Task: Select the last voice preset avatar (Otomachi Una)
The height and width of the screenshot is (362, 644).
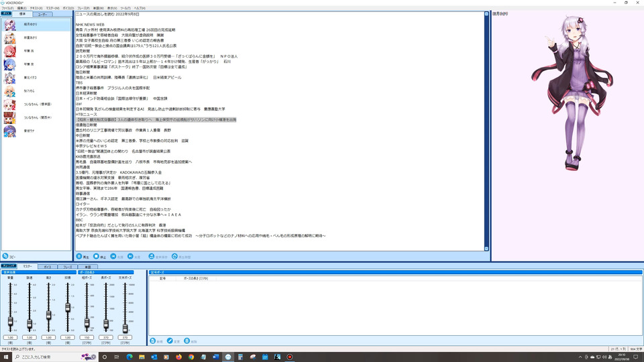Action: [9, 131]
